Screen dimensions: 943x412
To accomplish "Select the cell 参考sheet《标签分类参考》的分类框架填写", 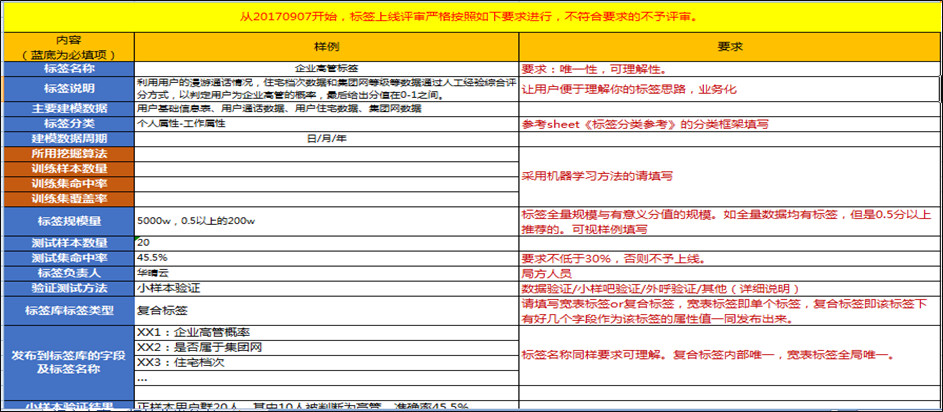I will pos(730,124).
